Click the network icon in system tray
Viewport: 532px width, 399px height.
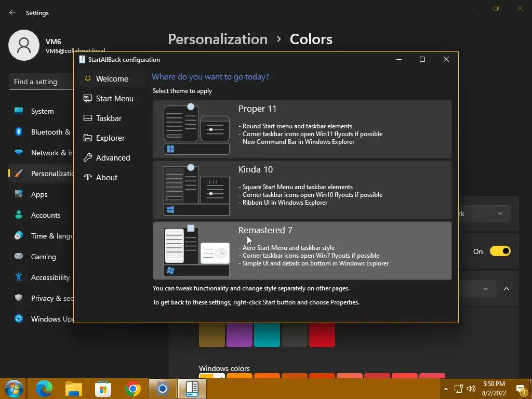459,389
